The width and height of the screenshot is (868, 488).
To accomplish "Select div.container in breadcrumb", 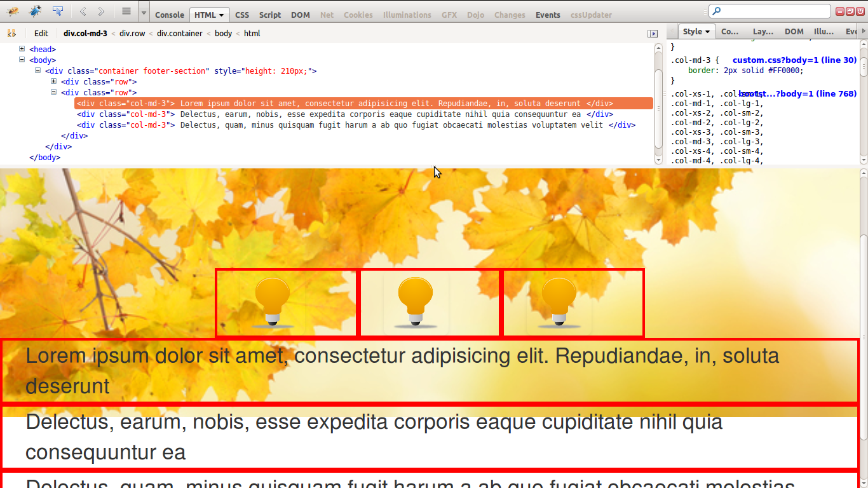I will 180,34.
